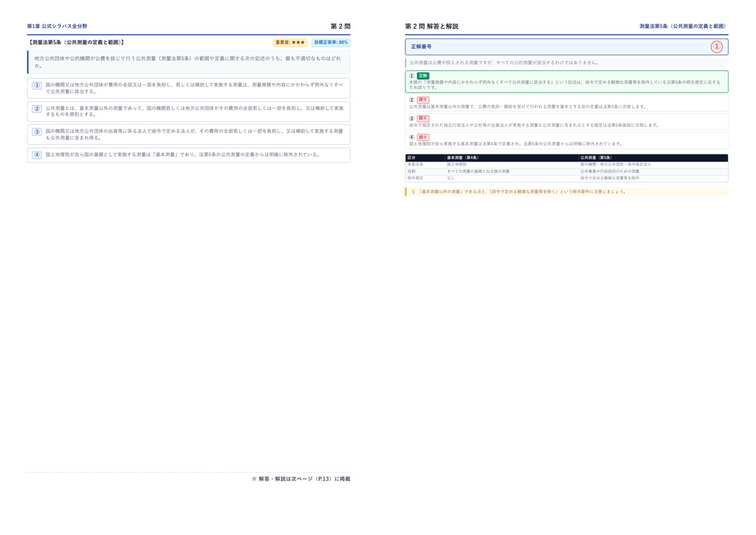Click the choice ② text starting with 公共測量とは
756x535 pixels.
point(194,112)
